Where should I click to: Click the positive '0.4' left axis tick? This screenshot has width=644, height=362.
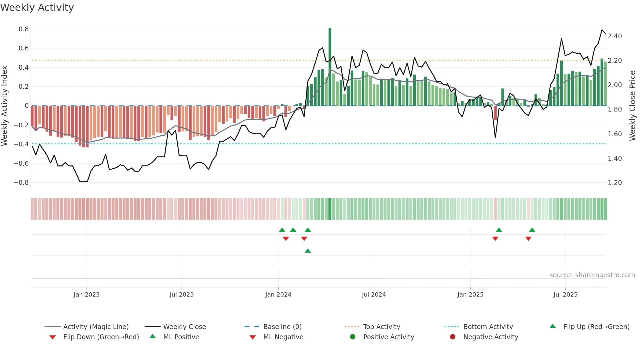click(24, 67)
